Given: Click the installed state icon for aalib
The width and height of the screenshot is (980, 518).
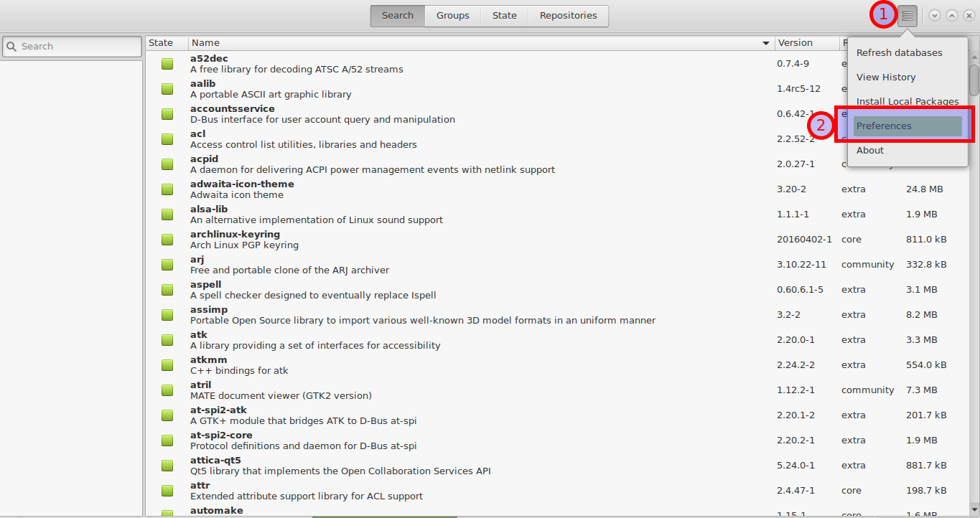Looking at the screenshot, I should pyautogui.click(x=167, y=89).
